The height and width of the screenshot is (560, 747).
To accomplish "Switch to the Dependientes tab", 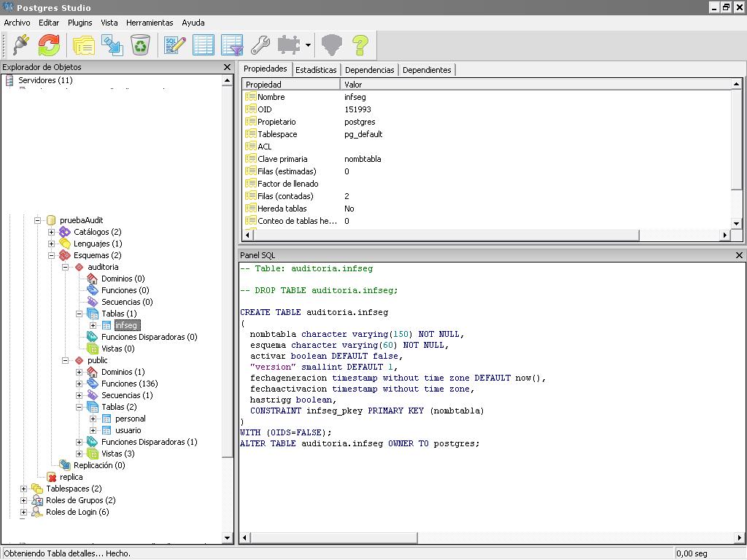I will pos(427,70).
